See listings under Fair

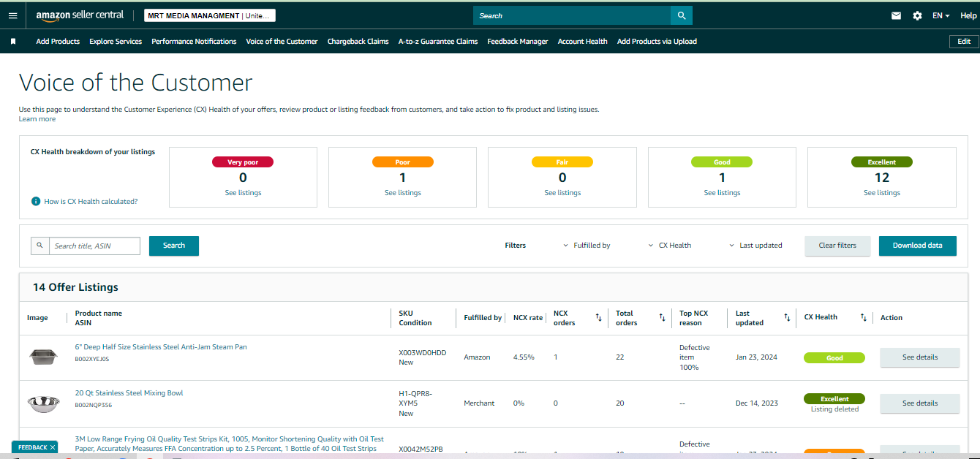[562, 193]
